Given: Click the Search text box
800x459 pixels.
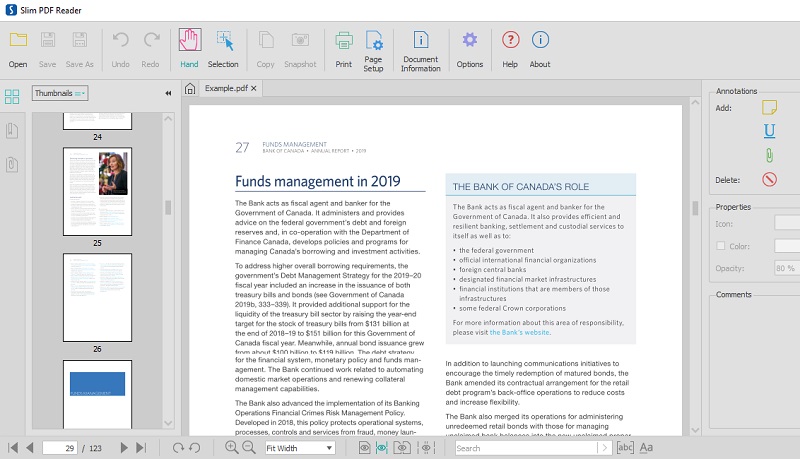Looking at the screenshot, I should pyautogui.click(x=526, y=448).
